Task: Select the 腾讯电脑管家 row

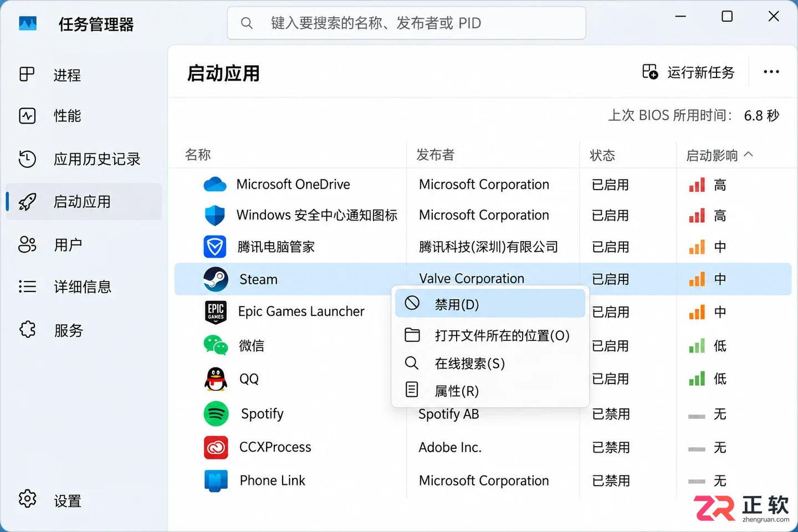Action: (483, 247)
